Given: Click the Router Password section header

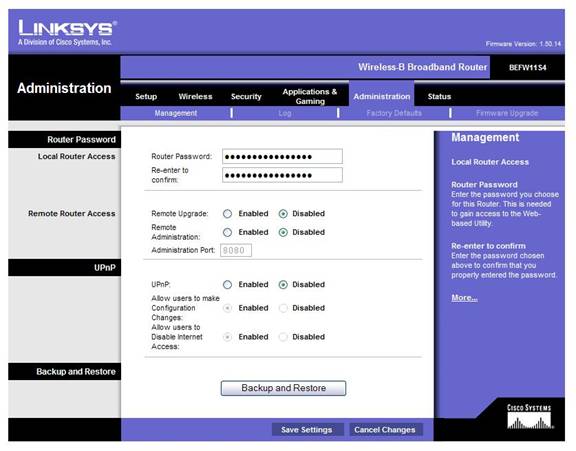Looking at the screenshot, I should (81, 140).
